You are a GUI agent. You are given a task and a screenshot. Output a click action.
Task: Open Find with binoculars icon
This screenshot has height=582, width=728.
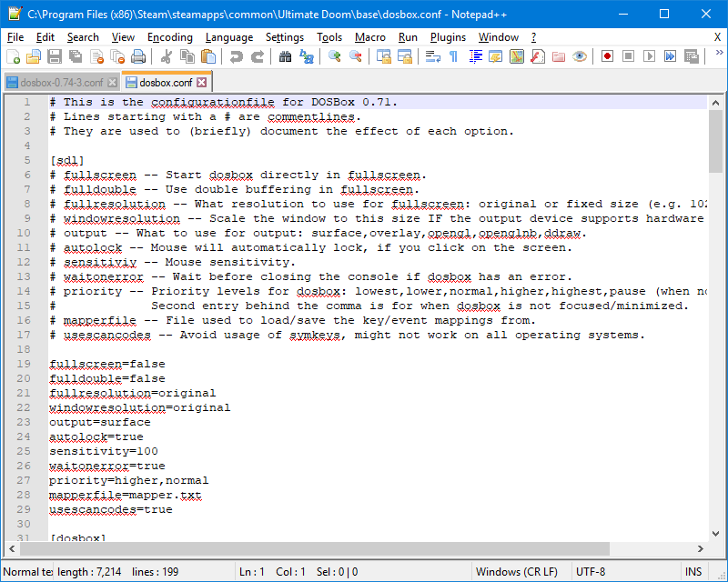tap(285, 56)
